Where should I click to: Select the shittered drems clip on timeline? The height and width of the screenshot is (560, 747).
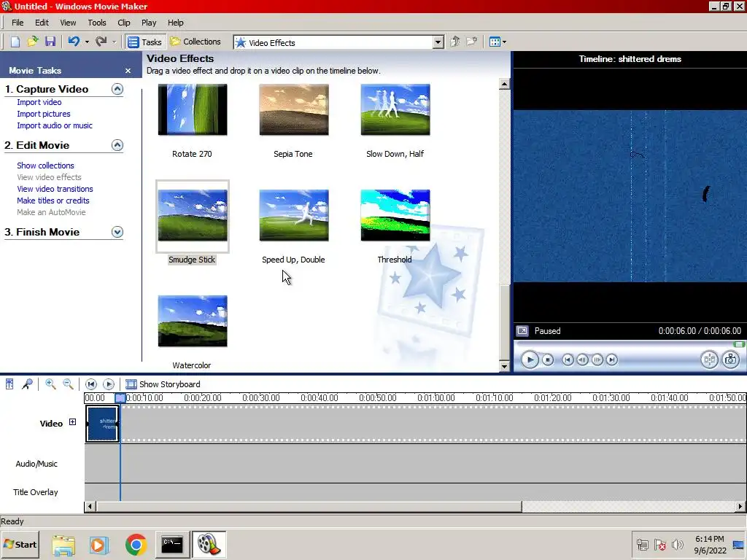click(102, 424)
